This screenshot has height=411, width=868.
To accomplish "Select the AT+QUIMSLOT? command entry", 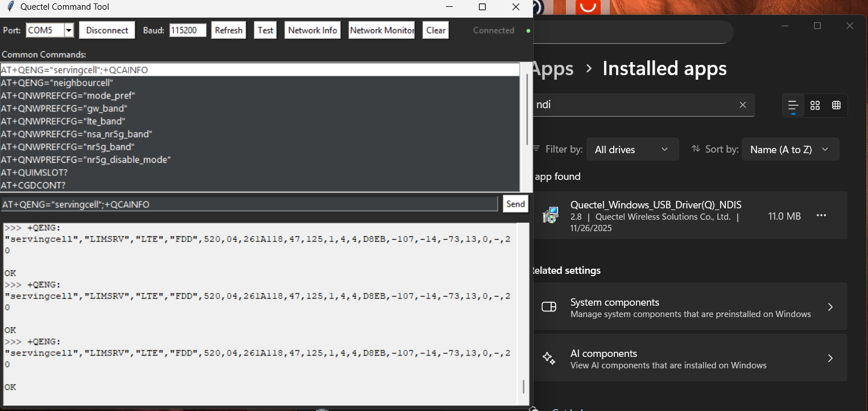I will 34,172.
